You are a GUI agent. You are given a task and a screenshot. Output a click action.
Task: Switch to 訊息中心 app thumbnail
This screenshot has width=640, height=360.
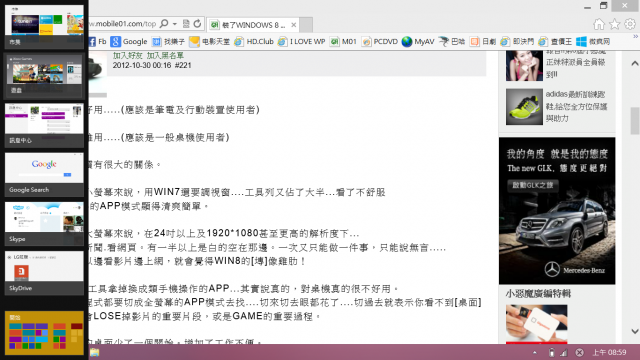(x=44, y=124)
